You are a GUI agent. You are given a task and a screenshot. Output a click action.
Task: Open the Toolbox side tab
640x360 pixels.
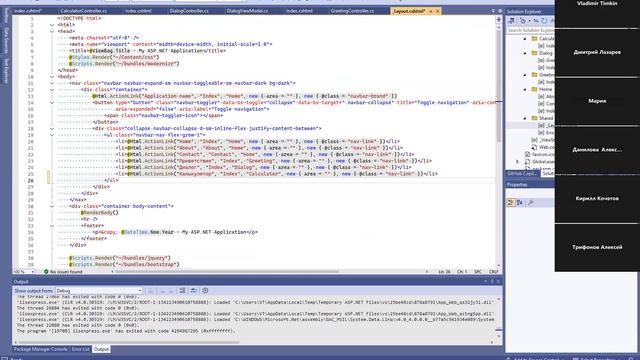pyautogui.click(x=6, y=15)
